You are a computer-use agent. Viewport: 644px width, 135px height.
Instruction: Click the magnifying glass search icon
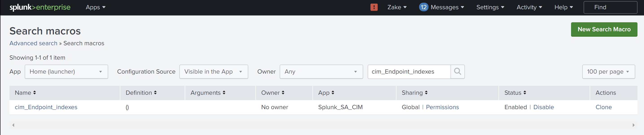pos(457,72)
